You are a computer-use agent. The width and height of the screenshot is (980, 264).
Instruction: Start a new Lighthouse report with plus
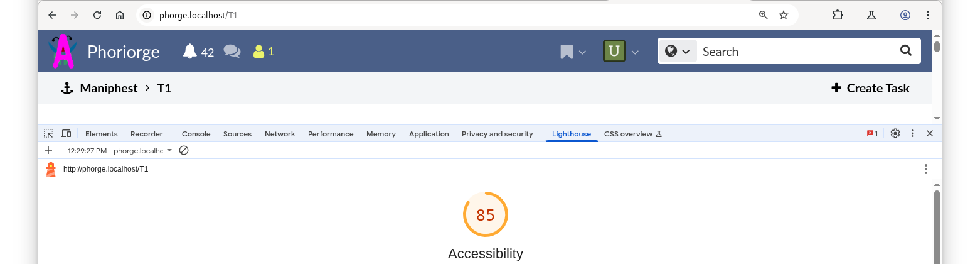(48, 150)
